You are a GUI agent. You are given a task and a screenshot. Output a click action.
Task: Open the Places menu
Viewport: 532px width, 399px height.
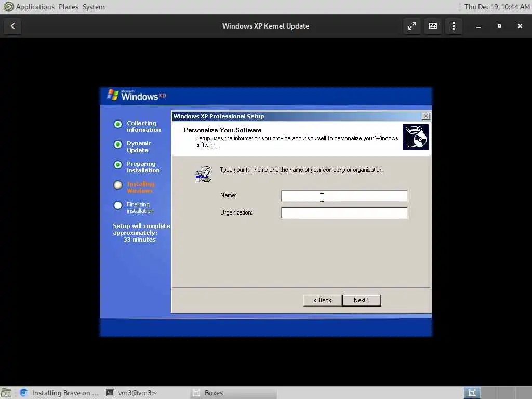[68, 7]
